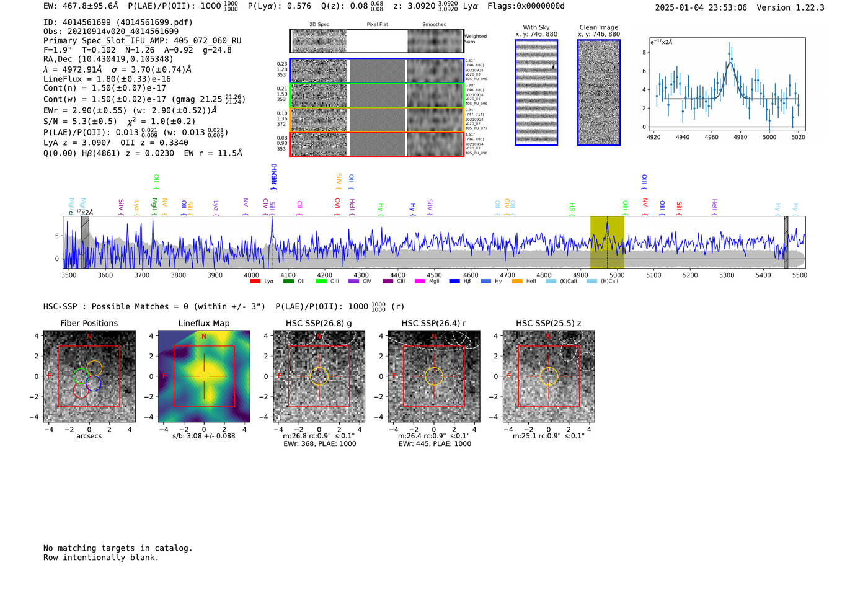This screenshot has width=868, height=591.
Task: Click the With Sky image
Action: [536, 92]
